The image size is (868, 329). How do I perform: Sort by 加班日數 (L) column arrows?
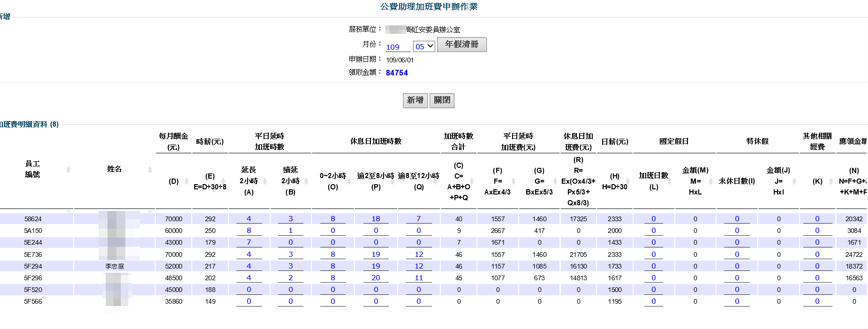(670, 181)
